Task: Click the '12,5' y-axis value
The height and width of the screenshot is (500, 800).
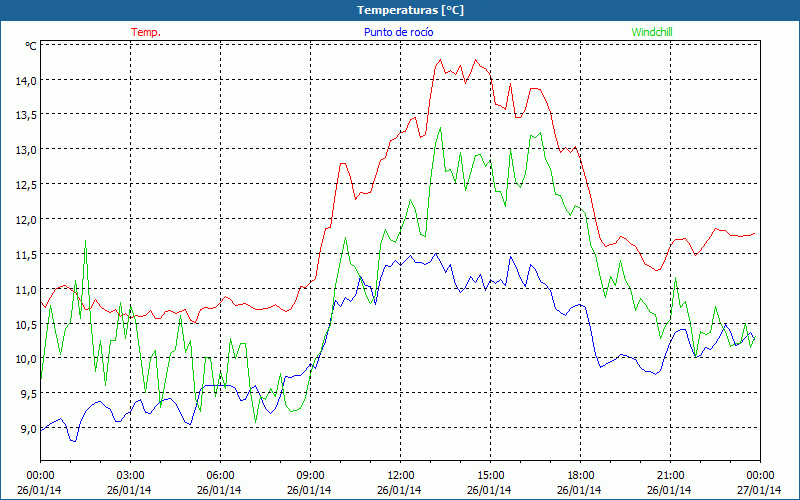Action: click(x=27, y=185)
